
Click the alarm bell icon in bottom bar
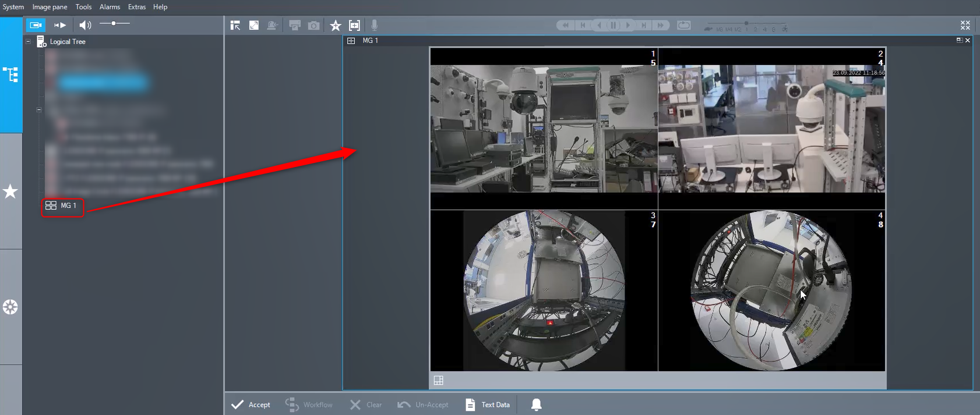click(x=536, y=405)
